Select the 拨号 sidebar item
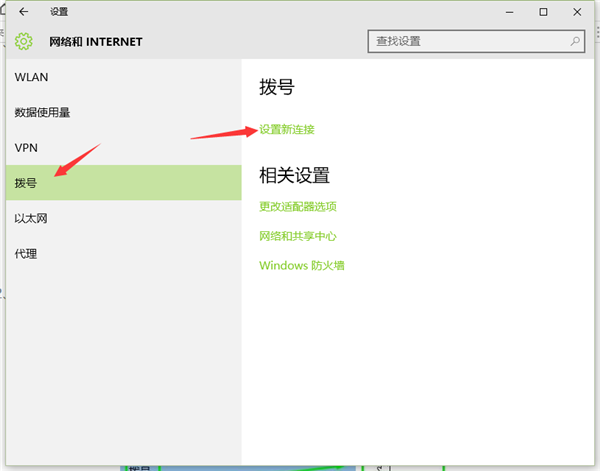The image size is (600, 471). 26,183
